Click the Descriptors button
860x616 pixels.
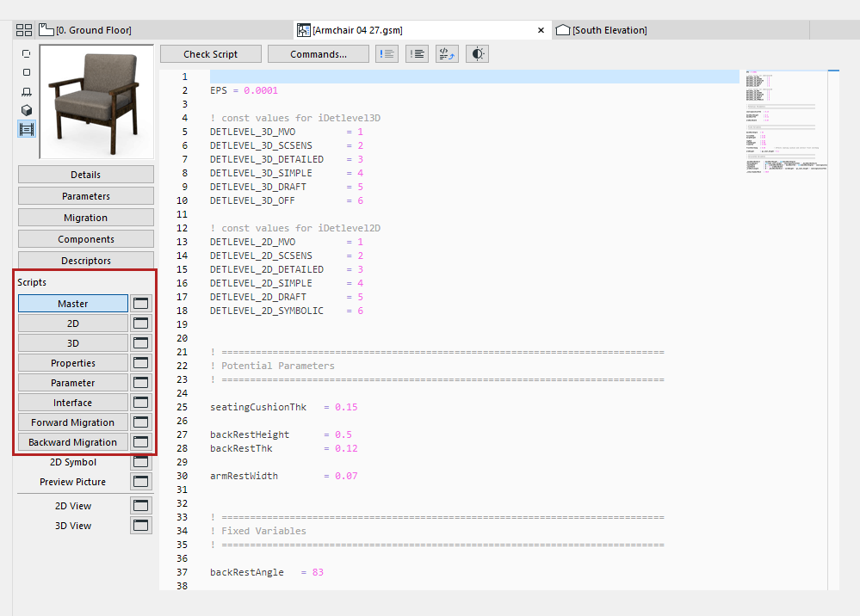[85, 260]
